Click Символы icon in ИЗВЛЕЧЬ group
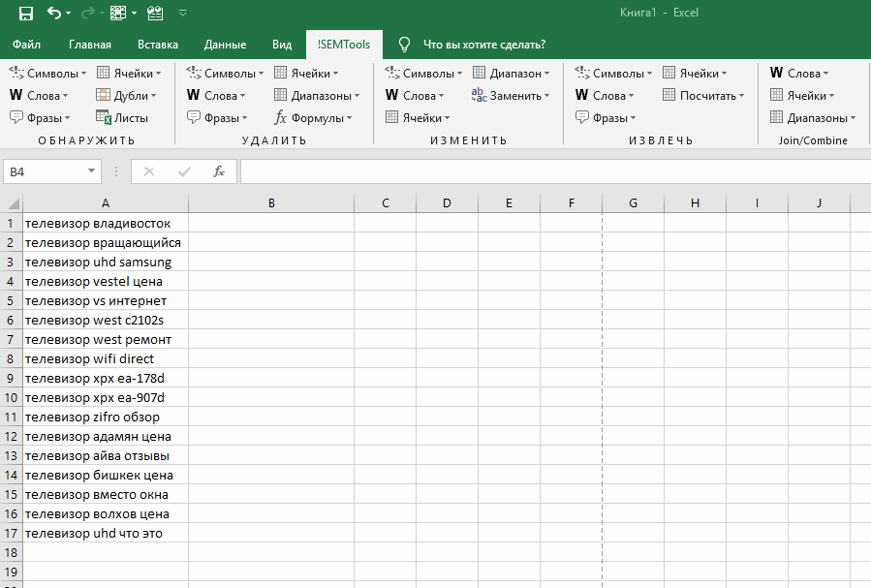This screenshot has width=871, height=588. click(582, 73)
